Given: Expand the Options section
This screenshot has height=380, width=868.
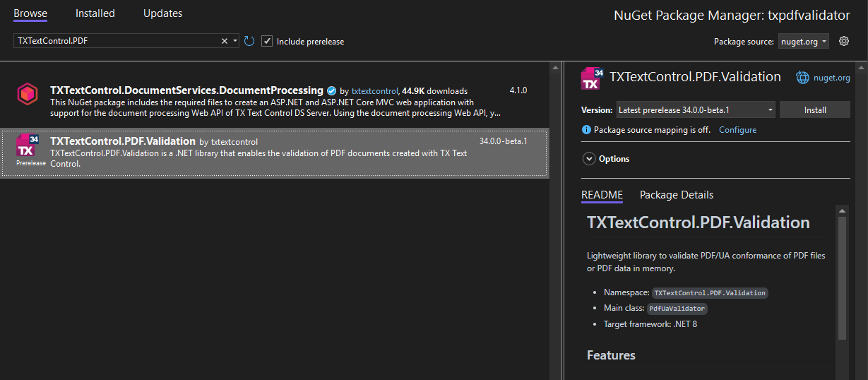Looking at the screenshot, I should (589, 159).
